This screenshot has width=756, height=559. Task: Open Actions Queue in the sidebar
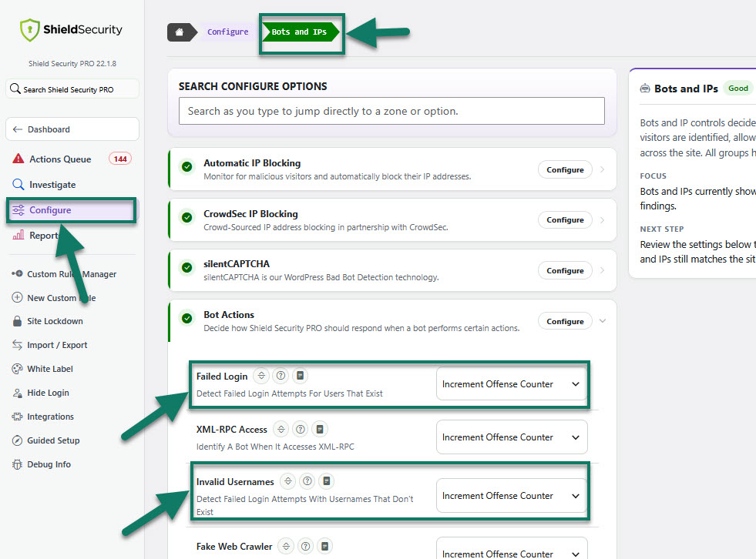click(x=72, y=159)
